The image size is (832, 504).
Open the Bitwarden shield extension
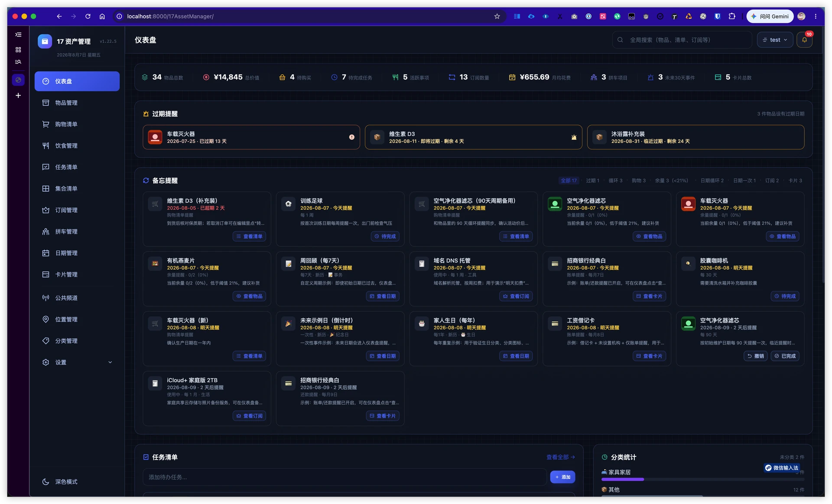pyautogui.click(x=718, y=16)
